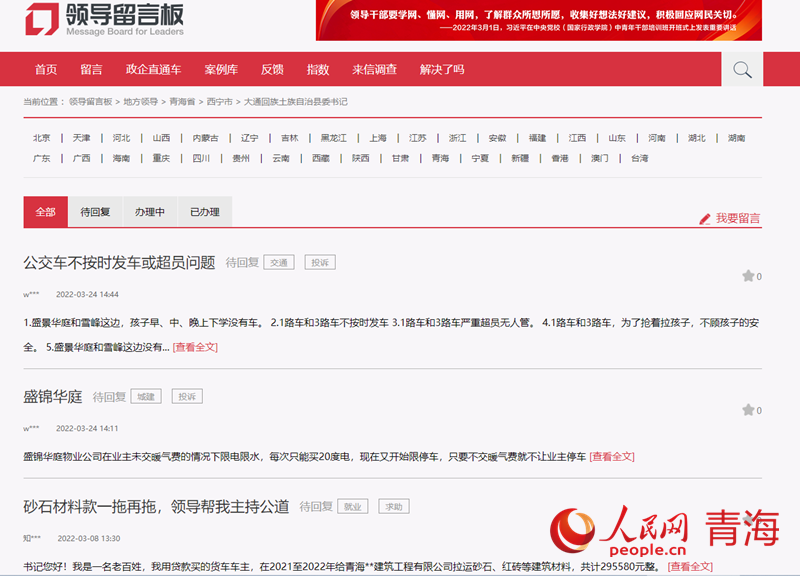Expand full text of 盛锦华庭 post
This screenshot has height=576, width=800.
[x=611, y=456]
